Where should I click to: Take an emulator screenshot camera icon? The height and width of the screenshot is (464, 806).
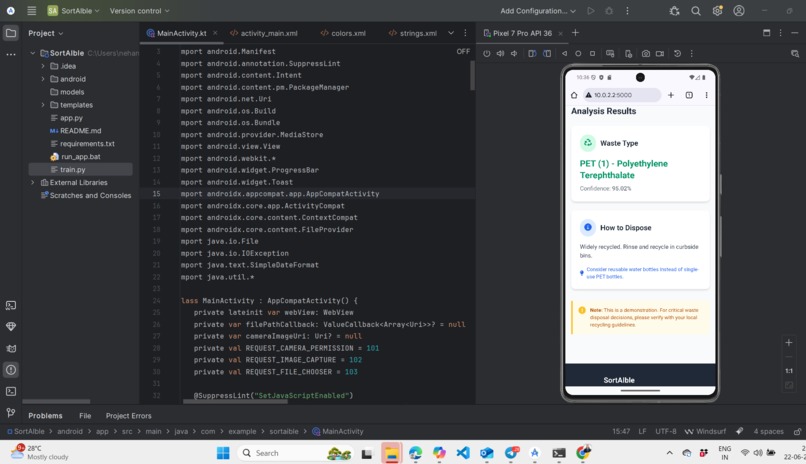tap(646, 53)
